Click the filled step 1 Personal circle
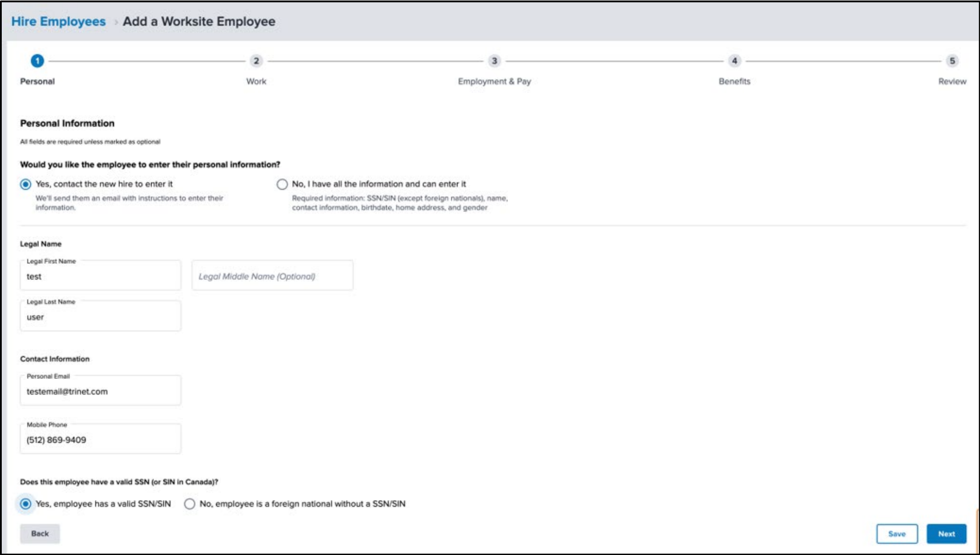 pos(36,61)
